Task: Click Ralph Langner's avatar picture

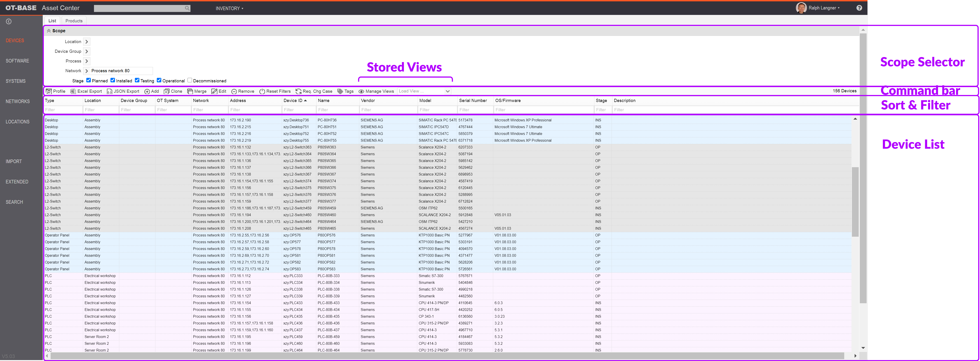Action: pyautogui.click(x=801, y=8)
